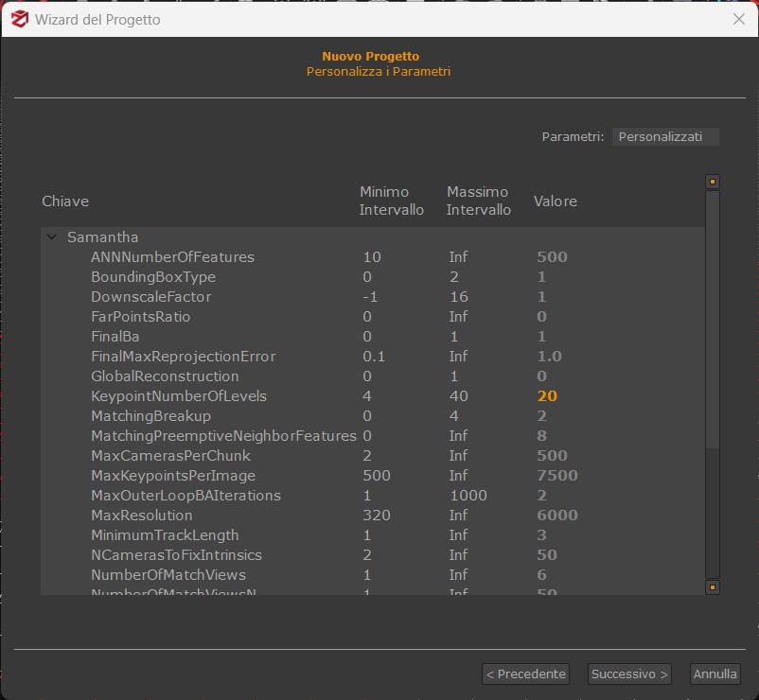Screen dimensions: 759x700
Task: Click the minimum -1 of DownscaleFactor
Action: coord(370,296)
